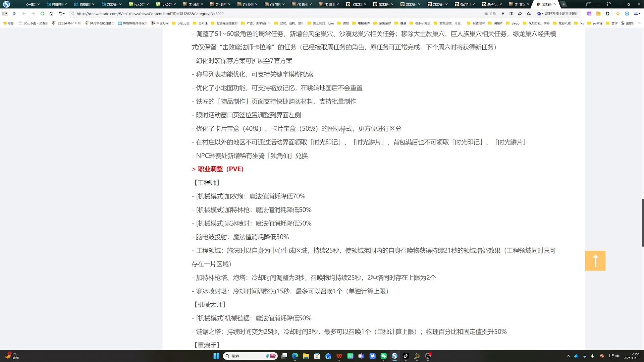The height and width of the screenshot is (362, 644).
Task: Toggle the system volume icon
Action: [617, 356]
